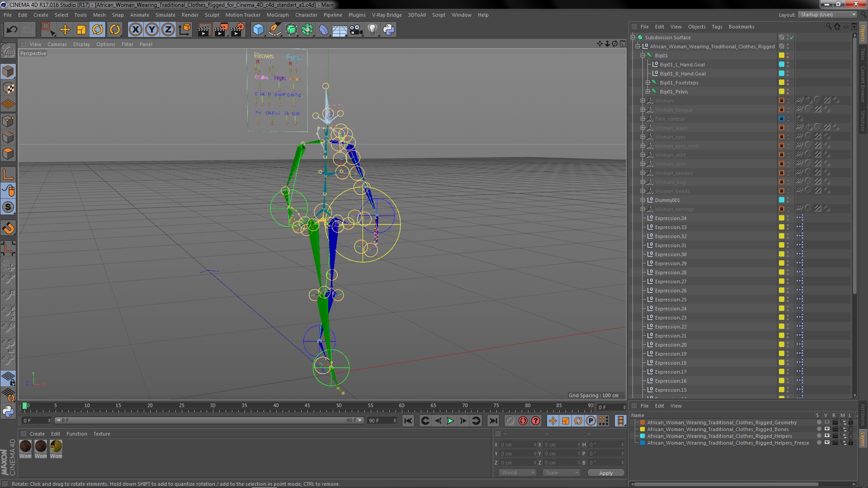Open the World coordinate dropdown
The width and height of the screenshot is (868, 488).
(x=518, y=473)
